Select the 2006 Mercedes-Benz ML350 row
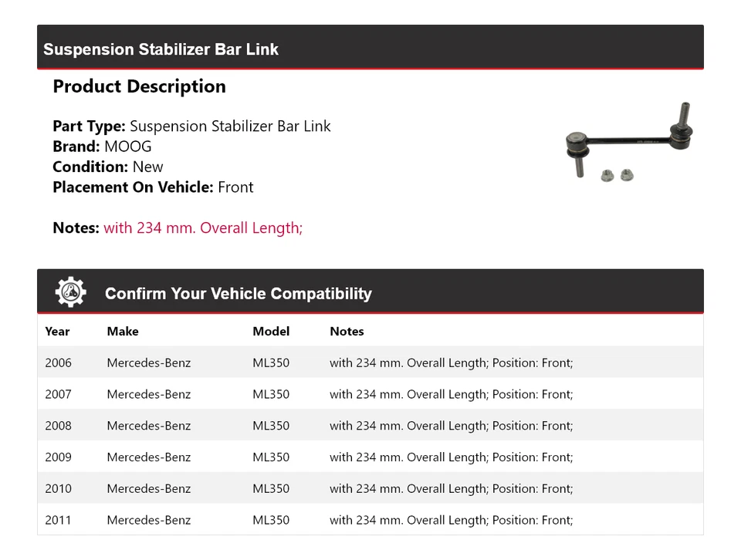741x560 pixels. click(x=370, y=363)
